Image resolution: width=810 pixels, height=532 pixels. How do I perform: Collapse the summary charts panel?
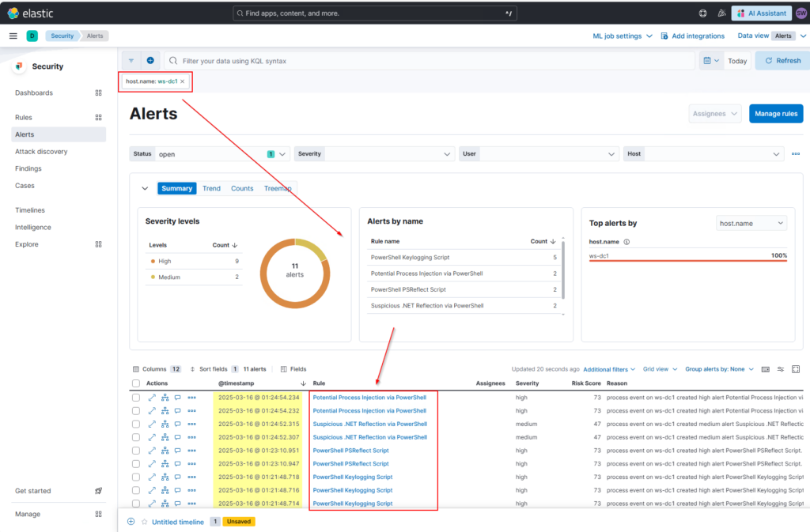pos(145,189)
